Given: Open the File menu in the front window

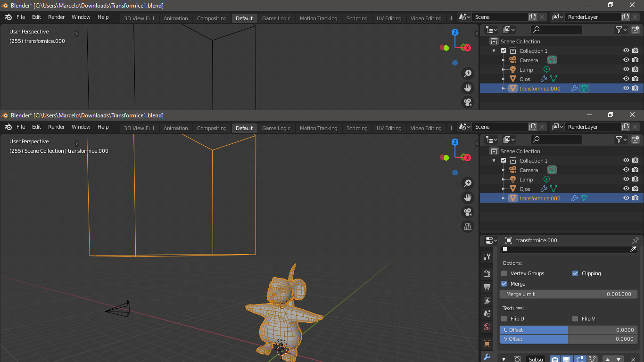Looking at the screenshot, I should click(21, 127).
